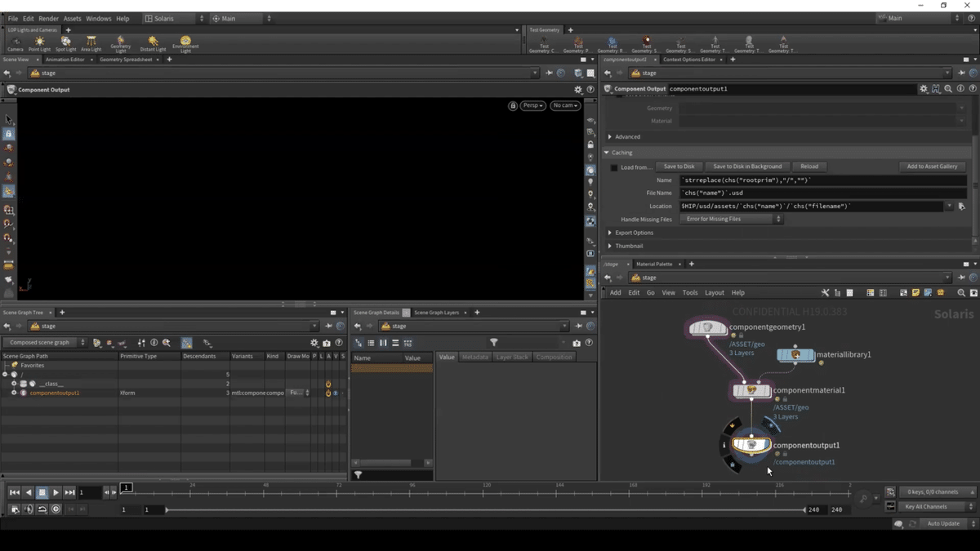
Task: Add a Spot Light from shelf
Action: pyautogui.click(x=65, y=43)
